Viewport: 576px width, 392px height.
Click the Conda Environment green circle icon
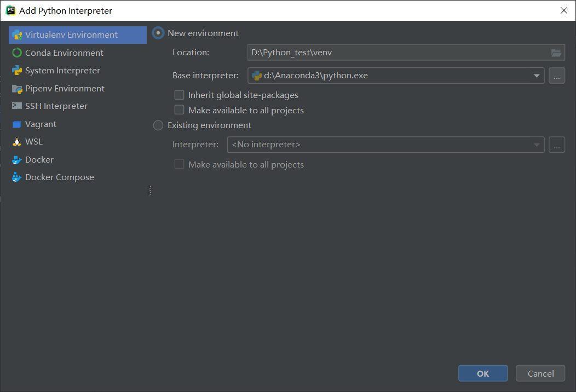point(17,53)
